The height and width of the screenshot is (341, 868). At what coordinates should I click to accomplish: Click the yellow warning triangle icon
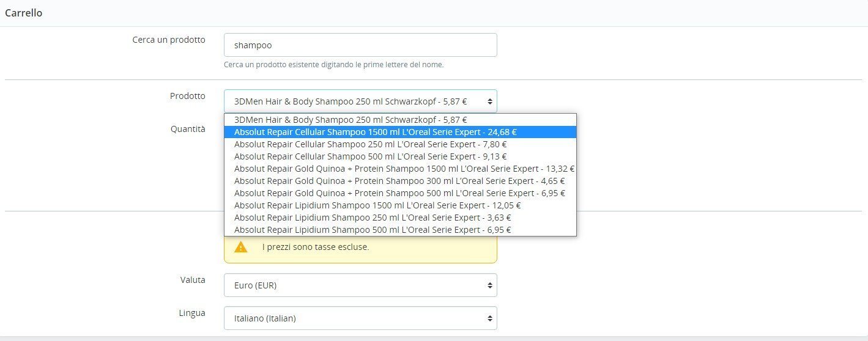[x=241, y=247]
